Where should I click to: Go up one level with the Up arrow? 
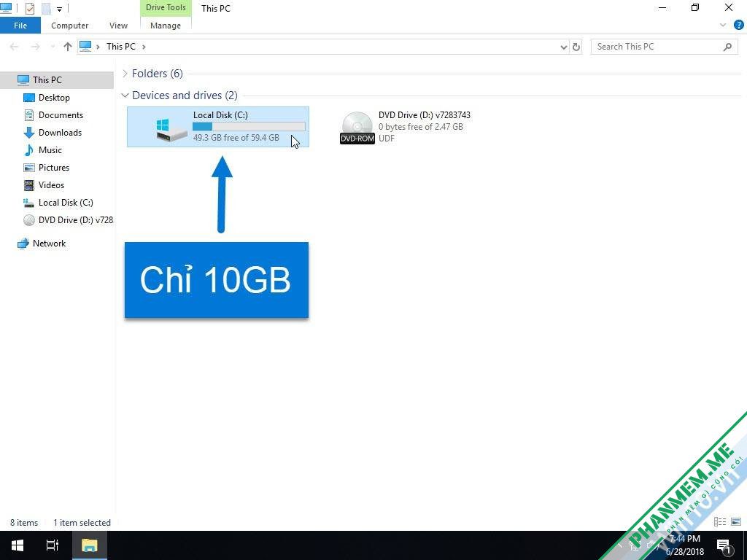click(68, 47)
